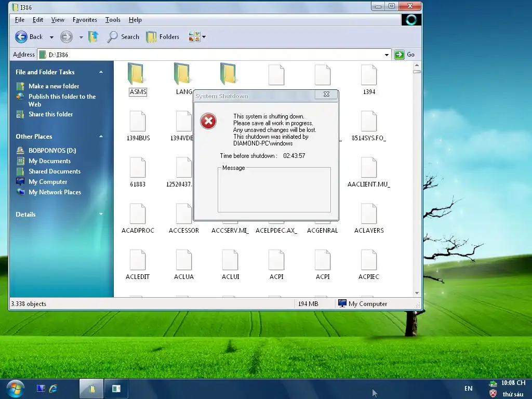Switch to second taskbar window button
This screenshot has height=399, width=532.
[116, 389]
